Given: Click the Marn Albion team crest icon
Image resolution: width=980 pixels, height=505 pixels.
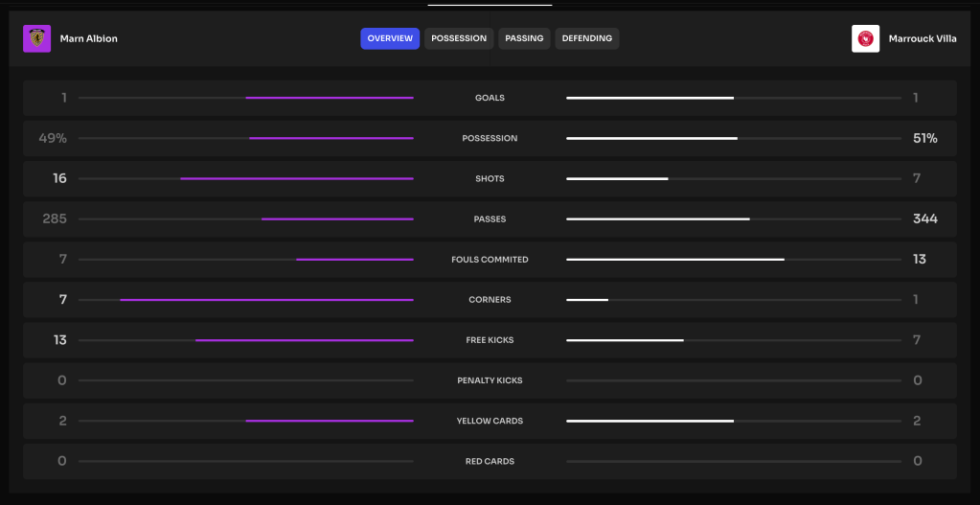Looking at the screenshot, I should coord(36,38).
